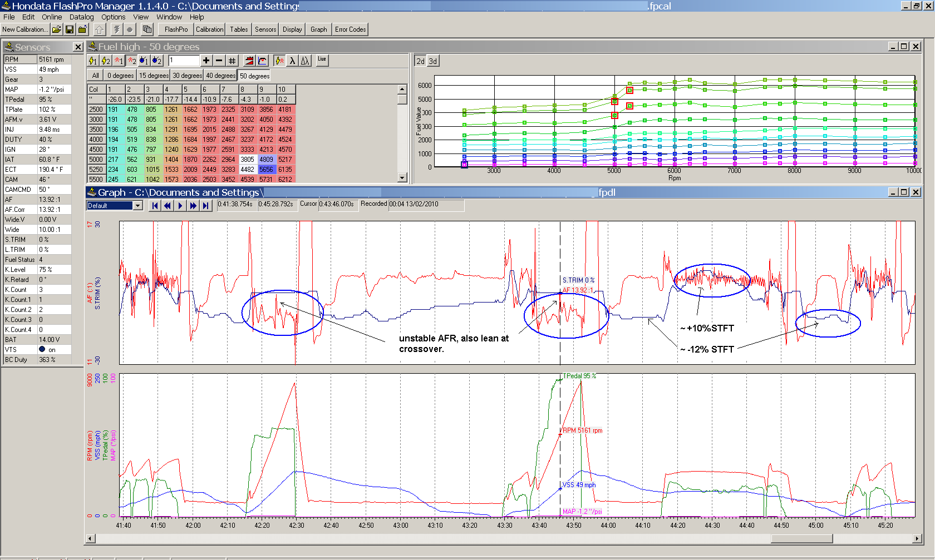Click the folder with arrow icon
Viewport: 935px width, 560px height.
[x=82, y=29]
